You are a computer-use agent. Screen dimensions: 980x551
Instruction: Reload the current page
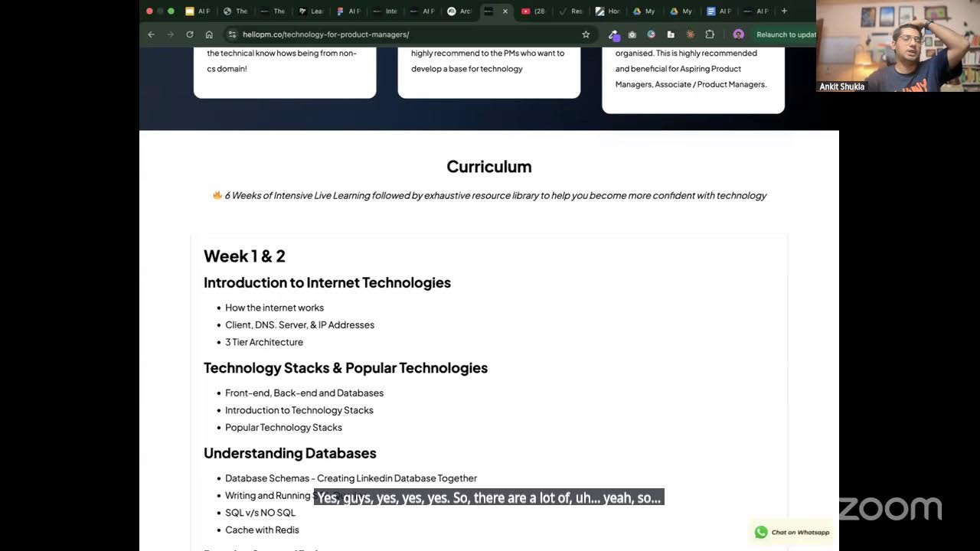click(x=190, y=34)
